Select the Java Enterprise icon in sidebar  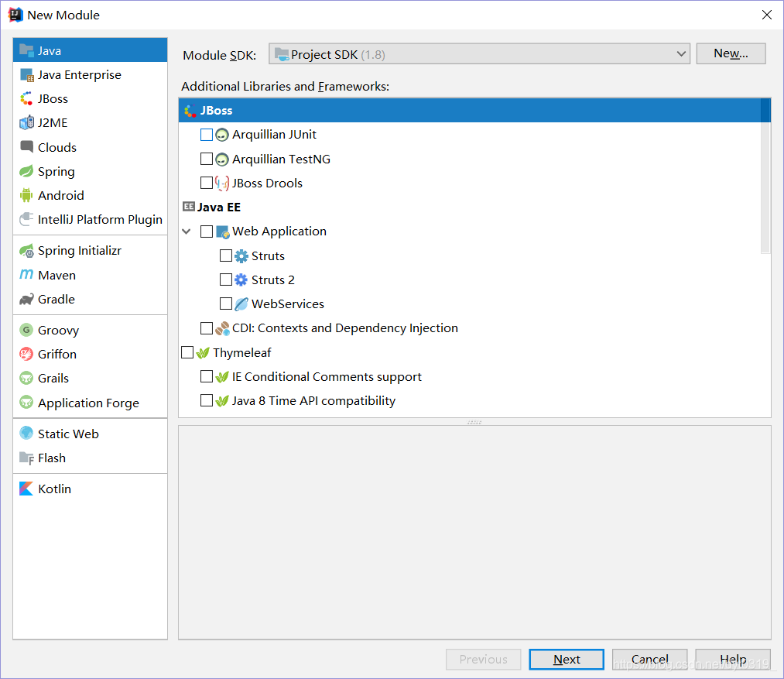(x=26, y=75)
